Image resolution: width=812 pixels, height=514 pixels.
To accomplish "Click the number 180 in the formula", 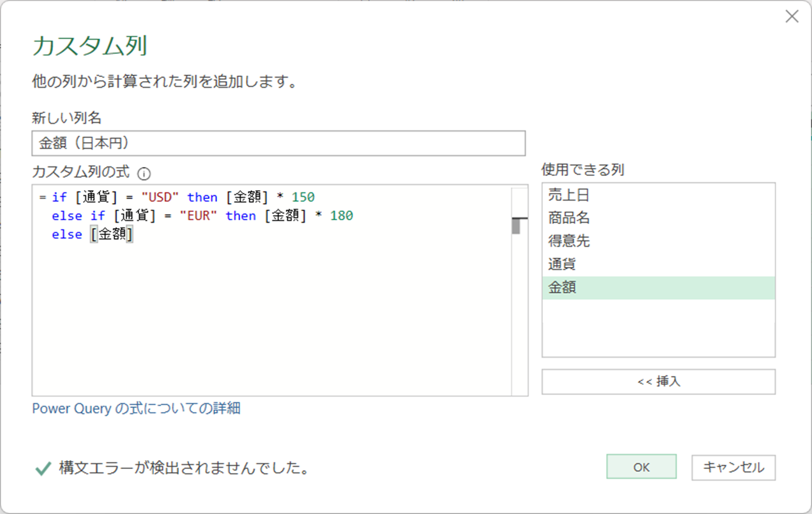I will point(341,216).
